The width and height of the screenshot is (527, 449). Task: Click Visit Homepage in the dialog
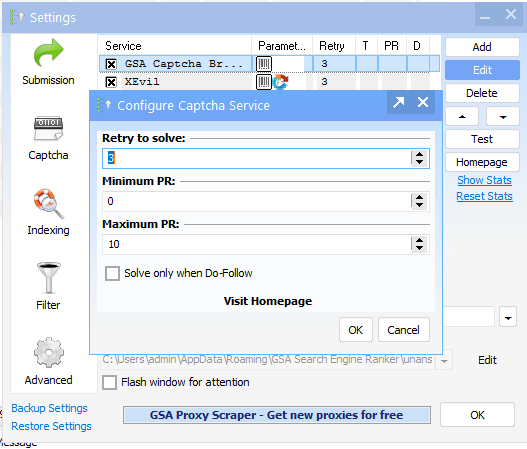[x=268, y=301]
